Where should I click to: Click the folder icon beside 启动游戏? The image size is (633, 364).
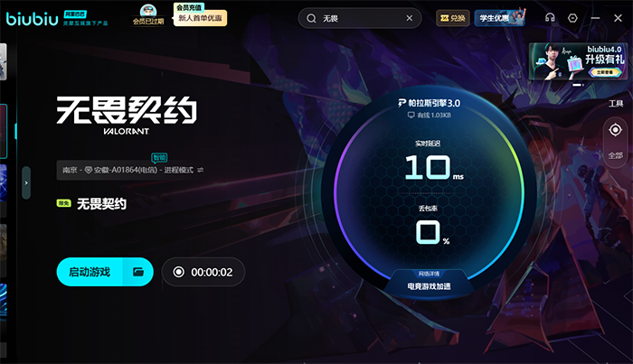pos(138,272)
